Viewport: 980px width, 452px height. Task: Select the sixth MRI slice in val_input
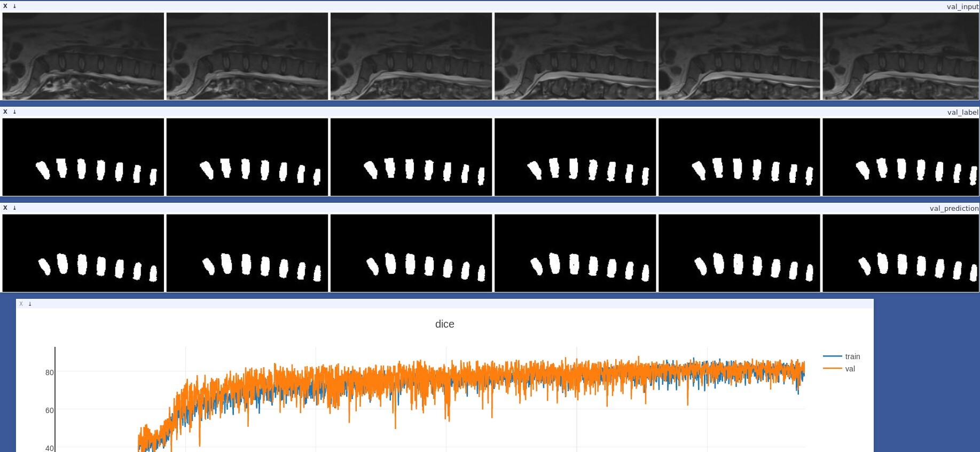tap(900, 56)
